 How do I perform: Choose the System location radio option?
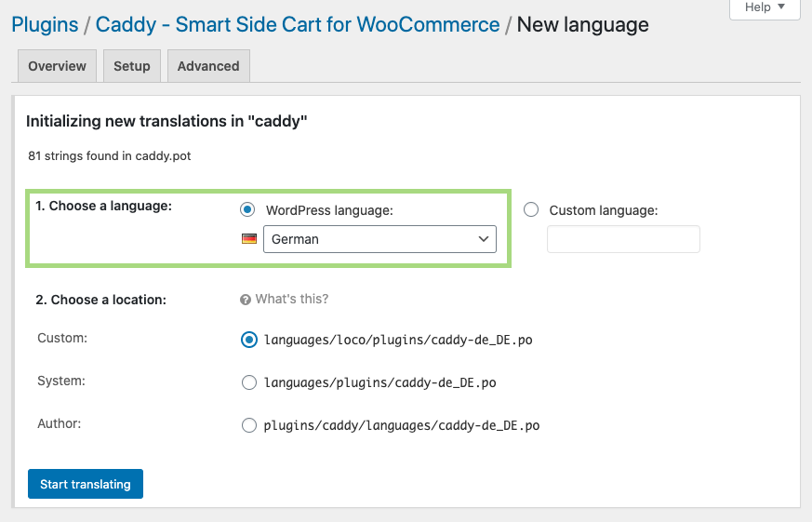click(249, 382)
